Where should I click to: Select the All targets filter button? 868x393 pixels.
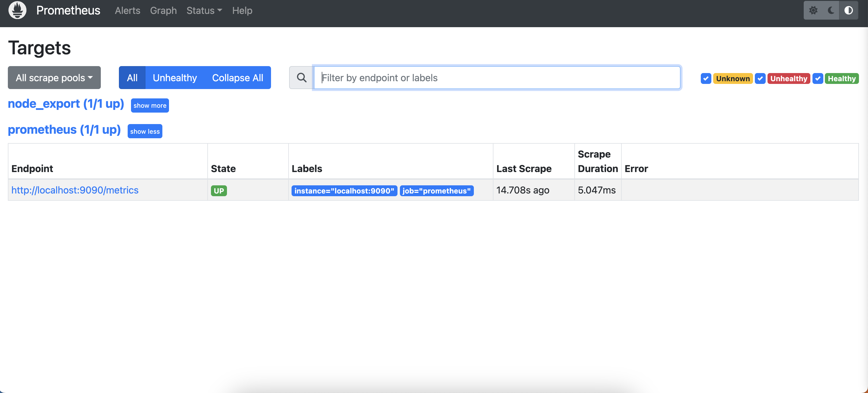coord(132,78)
